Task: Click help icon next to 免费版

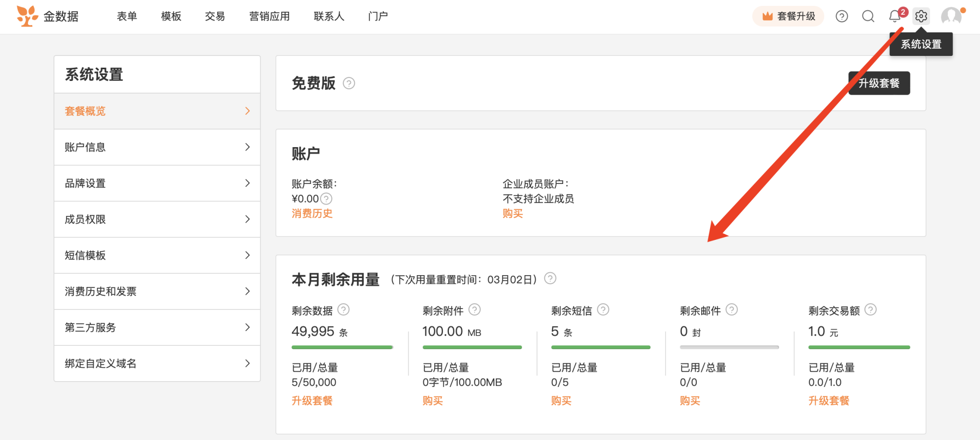Action: click(349, 83)
